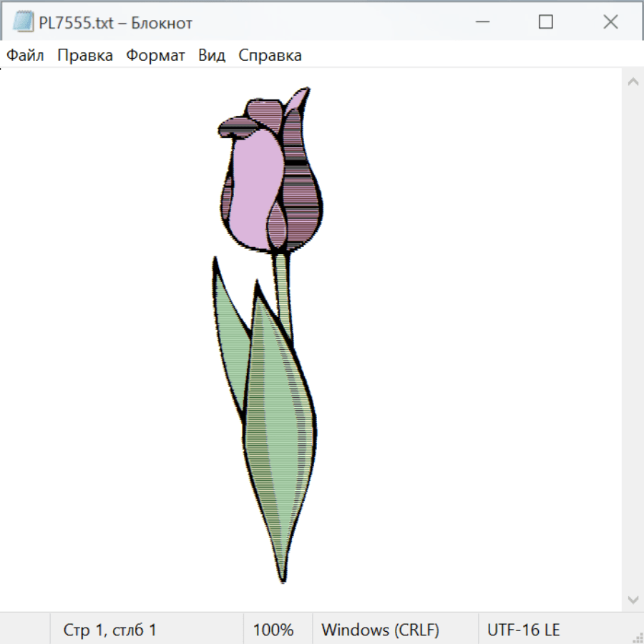Open the Файл menu
Viewport: 644px width, 644px height.
(25, 56)
